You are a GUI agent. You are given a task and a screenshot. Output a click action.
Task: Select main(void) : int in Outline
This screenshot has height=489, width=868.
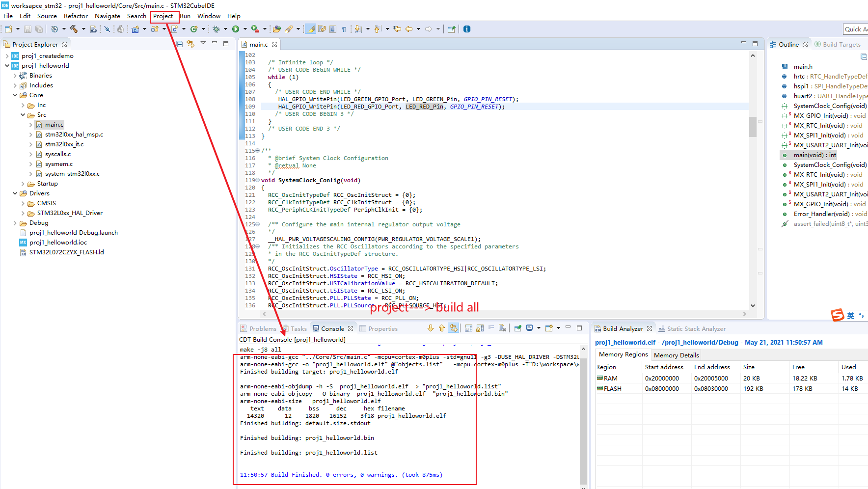pos(814,155)
